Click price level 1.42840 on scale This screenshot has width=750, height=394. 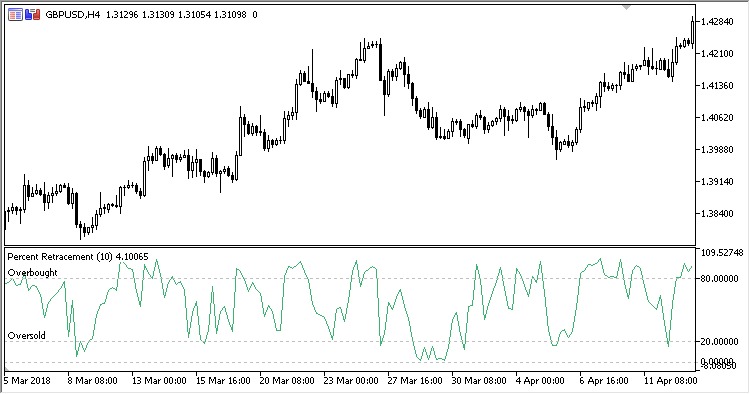717,22
